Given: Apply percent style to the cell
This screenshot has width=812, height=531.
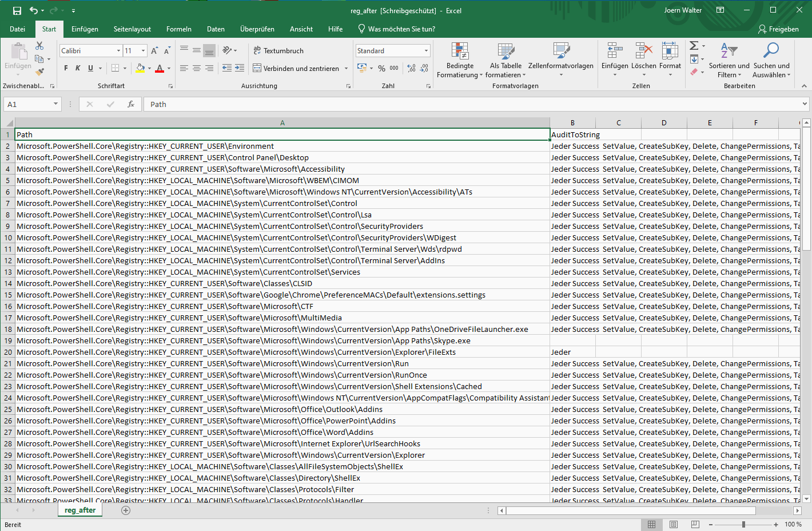Looking at the screenshot, I should click(x=381, y=68).
